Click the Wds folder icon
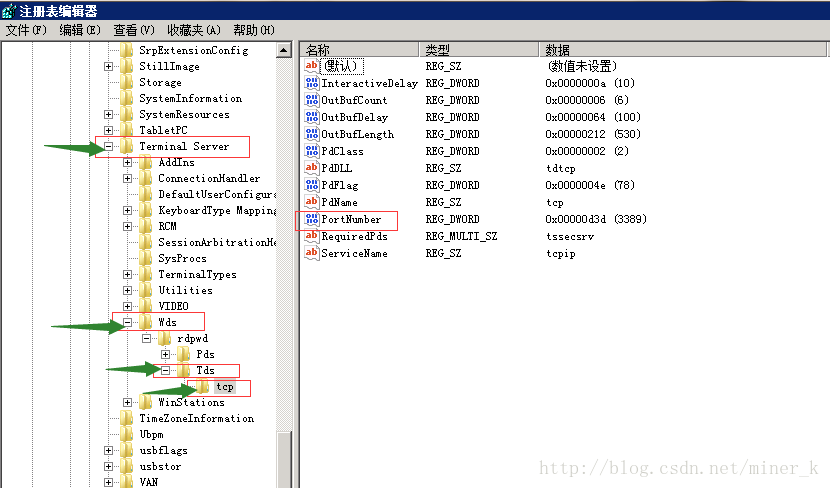830x488 pixels. (x=146, y=322)
